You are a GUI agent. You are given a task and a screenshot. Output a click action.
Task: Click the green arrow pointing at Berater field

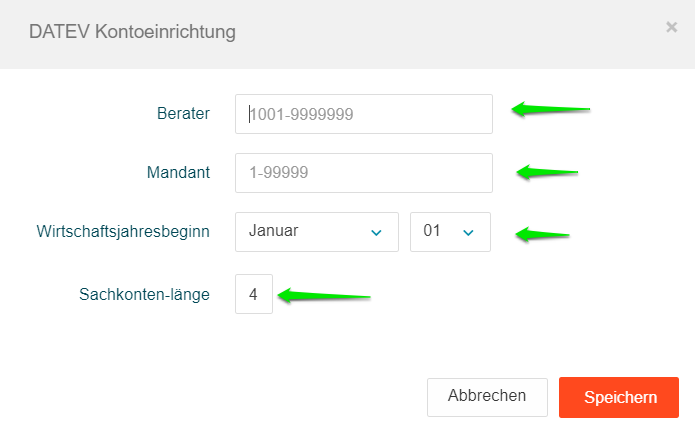coord(551,109)
